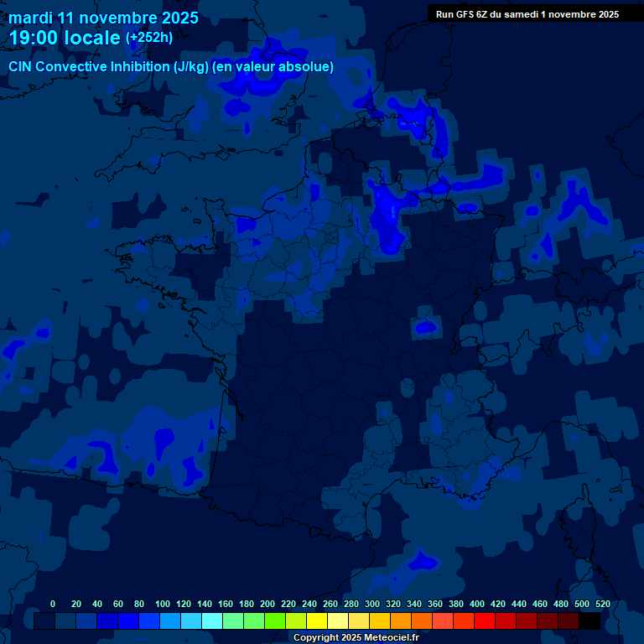Click the legend value label 520

tap(602, 604)
